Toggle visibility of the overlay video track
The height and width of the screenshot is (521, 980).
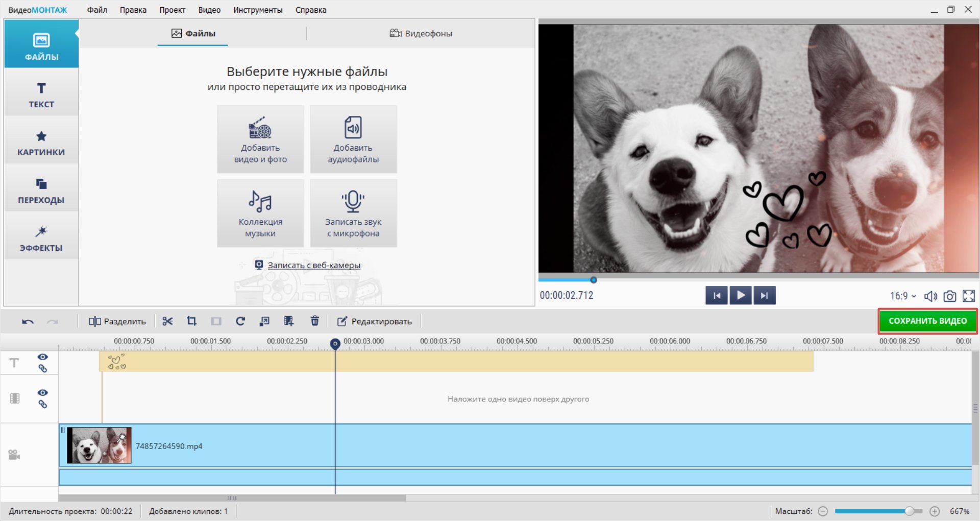tap(43, 393)
